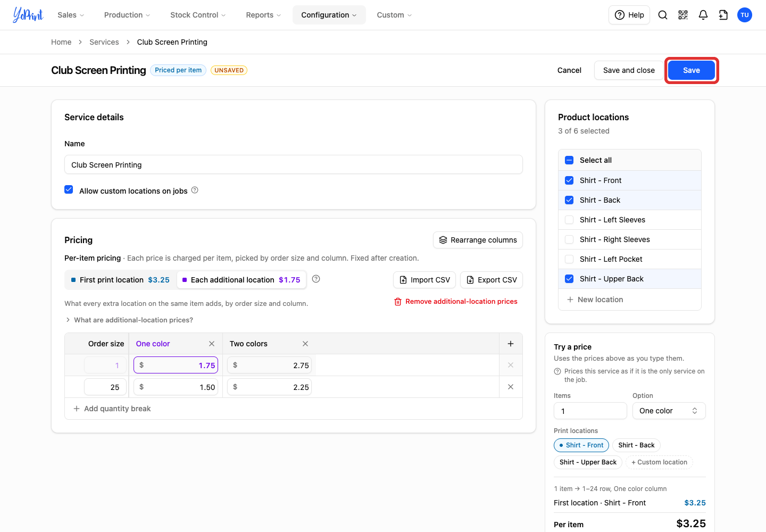Click Save and close button
The height and width of the screenshot is (532, 766).
click(x=629, y=70)
